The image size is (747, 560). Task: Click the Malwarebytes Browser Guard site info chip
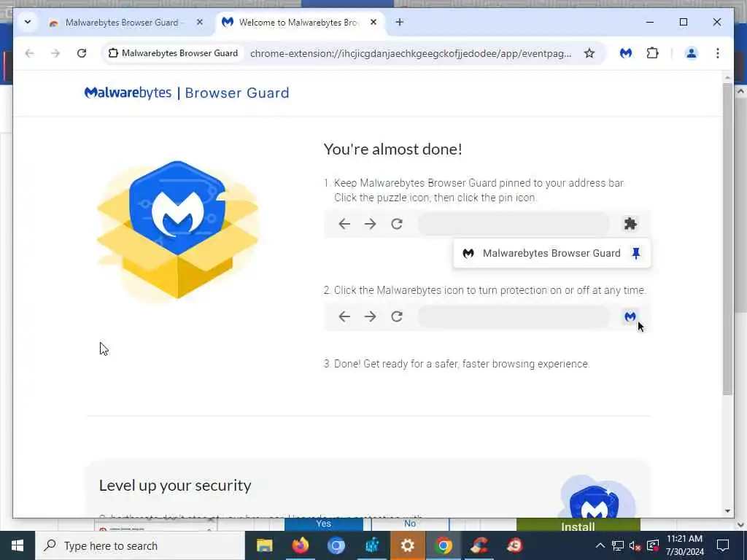[x=173, y=53]
